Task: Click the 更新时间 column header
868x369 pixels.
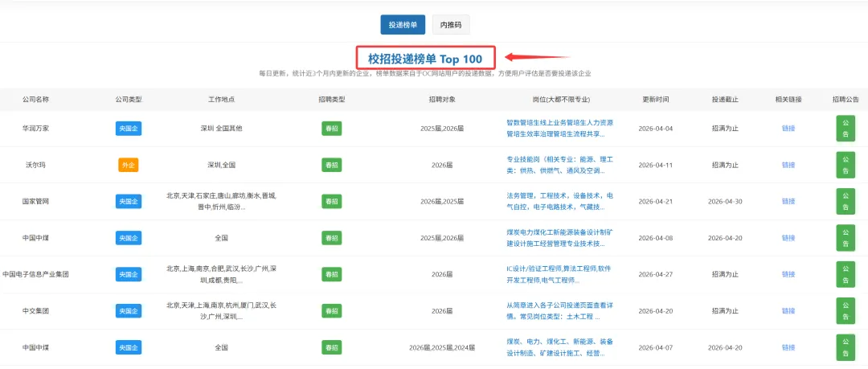Action: pyautogui.click(x=656, y=100)
